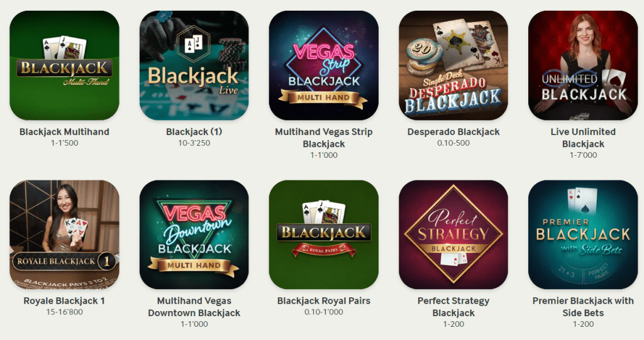Click the 'Blackjack Multihand' title text
Viewport: 644px width, 340px height.
(65, 132)
